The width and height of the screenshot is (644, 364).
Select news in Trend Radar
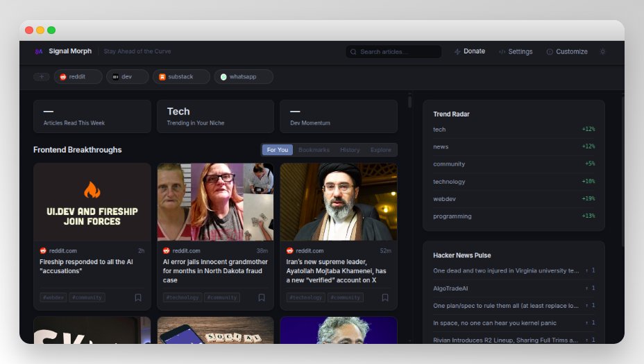(514, 146)
